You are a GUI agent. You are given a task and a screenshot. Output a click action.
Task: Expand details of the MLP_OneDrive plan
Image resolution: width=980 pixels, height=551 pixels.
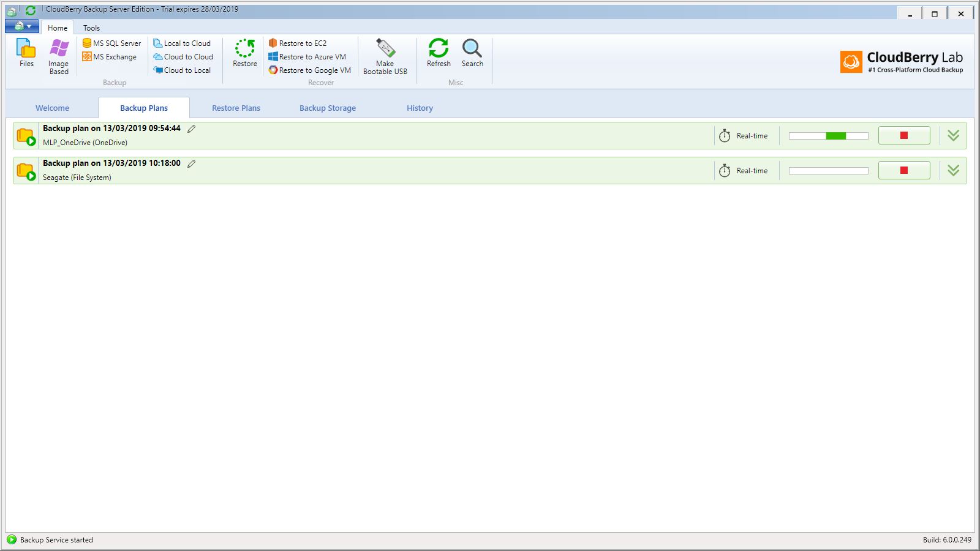point(953,135)
